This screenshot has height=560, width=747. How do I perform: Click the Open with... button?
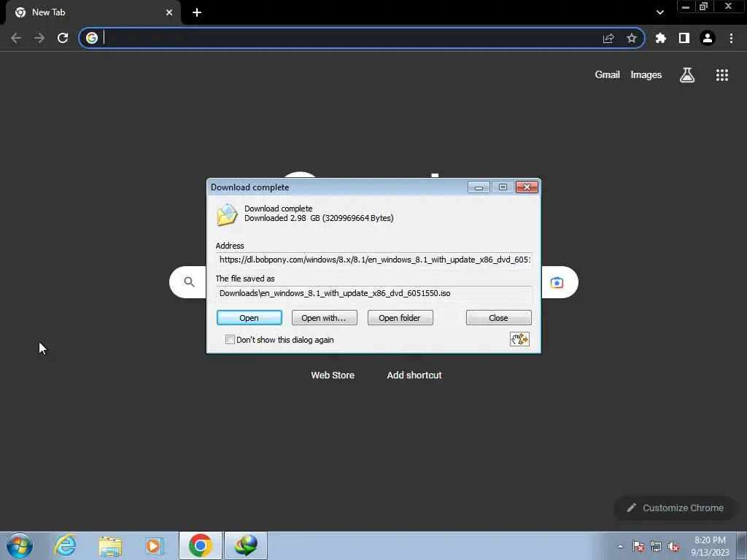coord(325,318)
